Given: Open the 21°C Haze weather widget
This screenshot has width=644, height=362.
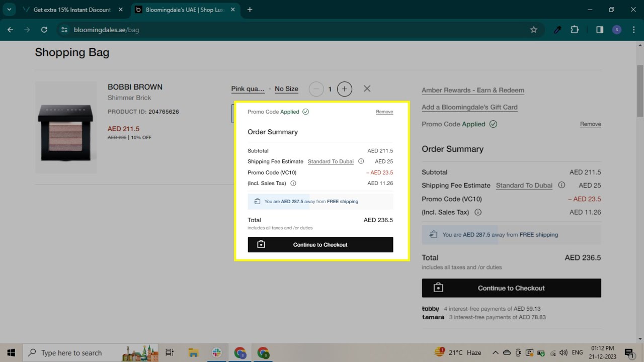Looking at the screenshot, I should point(458,353).
